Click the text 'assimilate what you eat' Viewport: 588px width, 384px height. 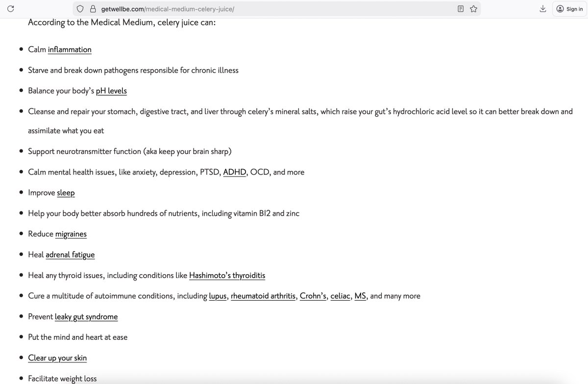tap(66, 130)
